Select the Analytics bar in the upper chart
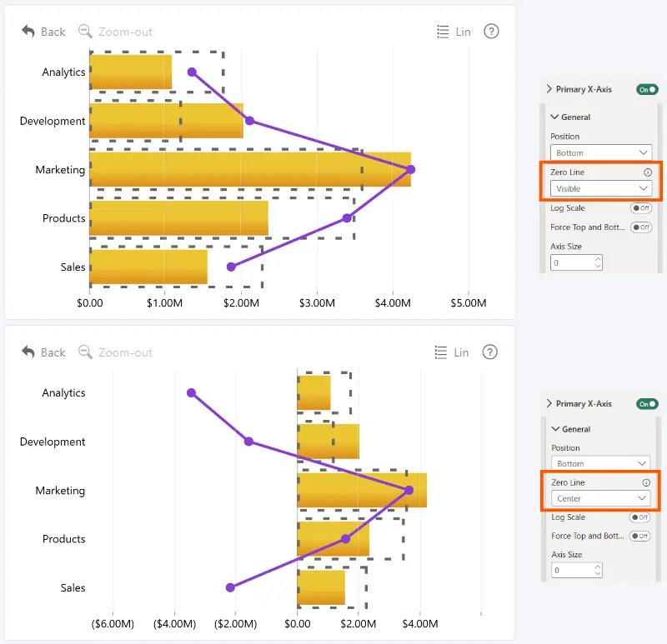This screenshot has width=667, height=644. (131, 72)
